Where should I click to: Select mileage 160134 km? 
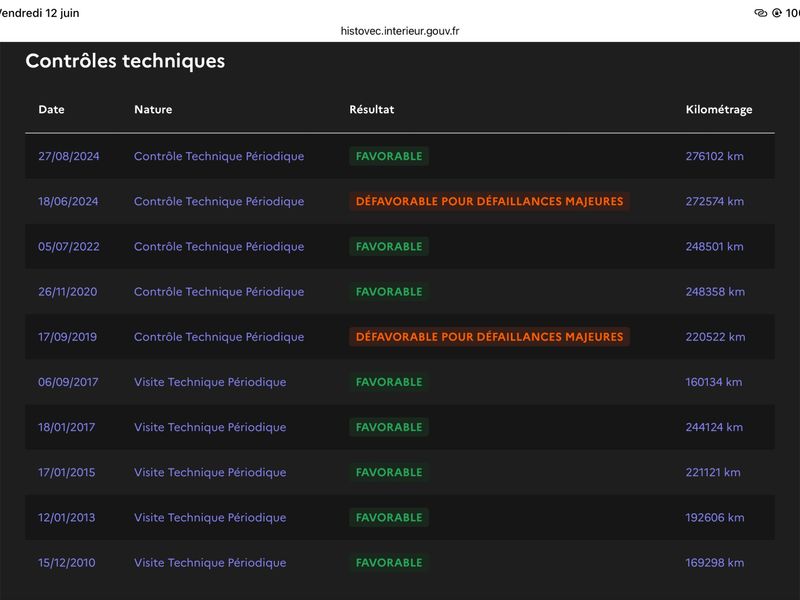[714, 382]
